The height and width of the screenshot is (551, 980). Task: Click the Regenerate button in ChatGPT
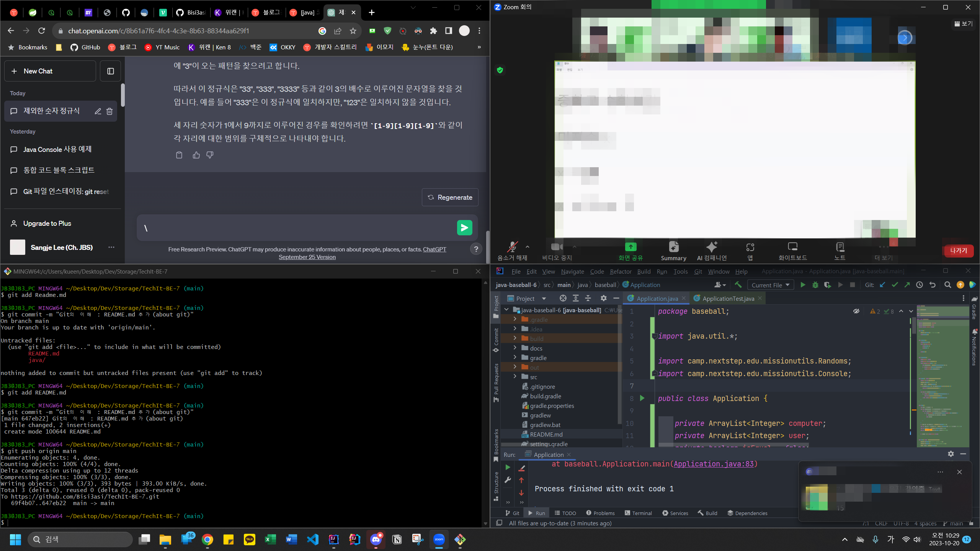coord(450,197)
